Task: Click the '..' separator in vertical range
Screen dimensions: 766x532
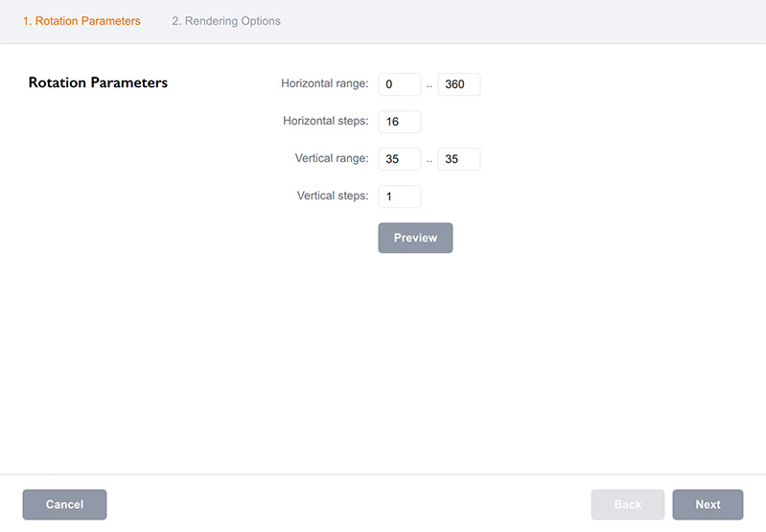Action: pos(429,160)
